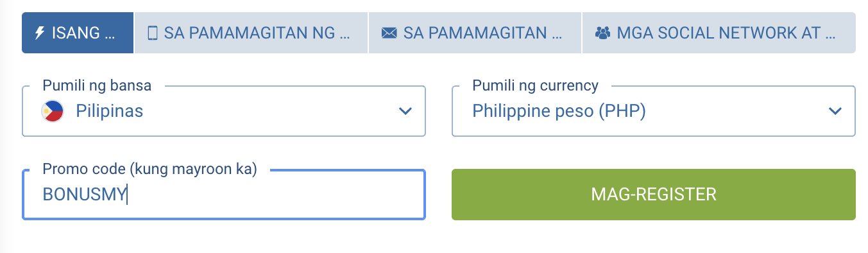Screen dimensions: 868x253
Task: Click the Pilipinas country name text
Action: 110,111
